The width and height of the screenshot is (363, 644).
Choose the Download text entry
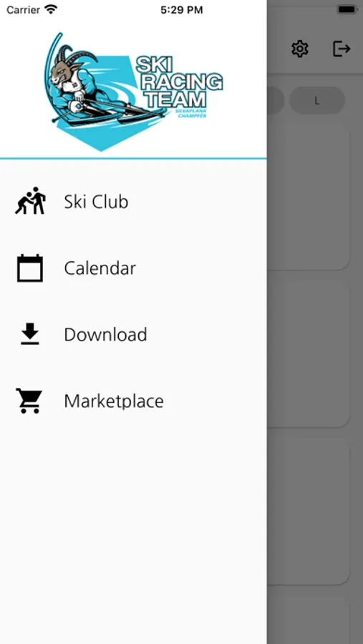pos(106,335)
